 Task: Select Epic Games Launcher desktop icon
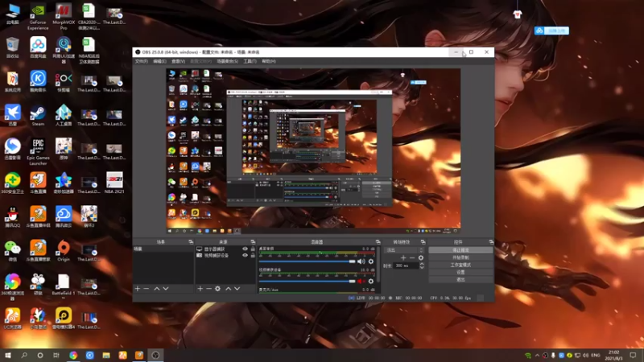click(38, 152)
